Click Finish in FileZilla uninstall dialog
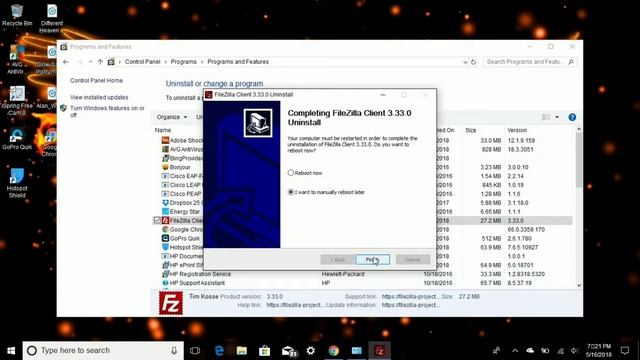This screenshot has height=360, width=640. point(373,260)
